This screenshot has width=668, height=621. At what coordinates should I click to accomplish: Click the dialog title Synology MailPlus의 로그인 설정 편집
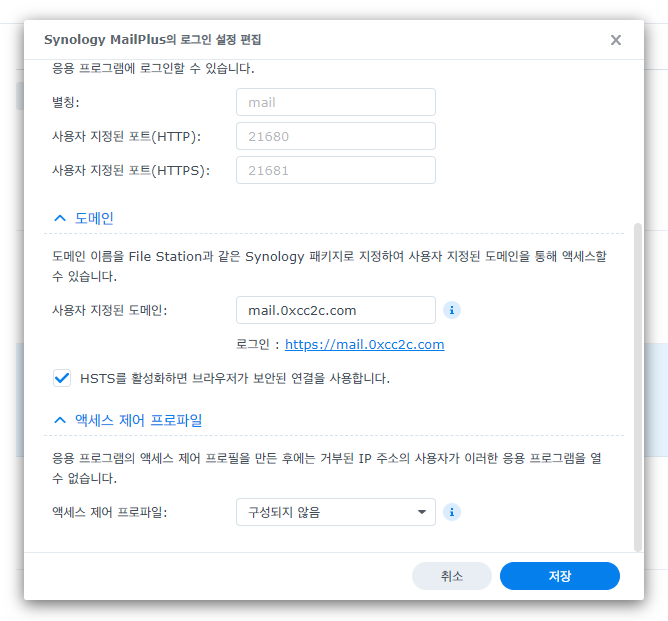click(x=153, y=40)
